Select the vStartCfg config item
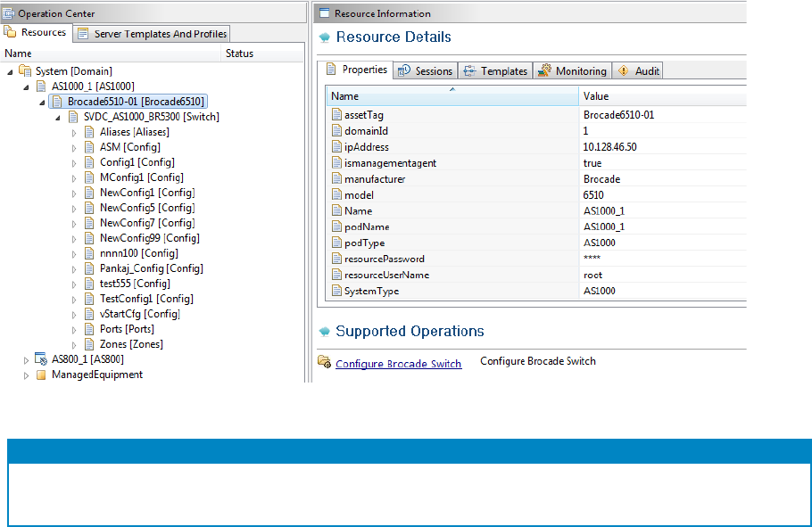The height and width of the screenshot is (527, 812). point(139,314)
